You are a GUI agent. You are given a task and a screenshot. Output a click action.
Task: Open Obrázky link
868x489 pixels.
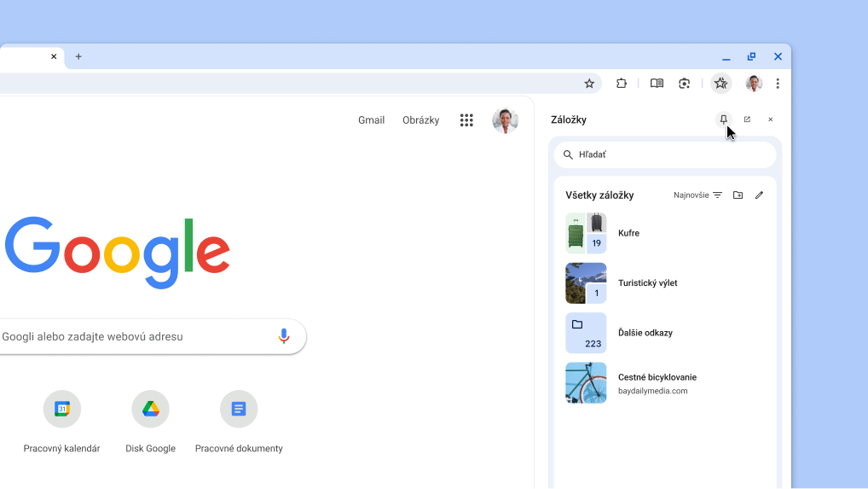pyautogui.click(x=420, y=120)
